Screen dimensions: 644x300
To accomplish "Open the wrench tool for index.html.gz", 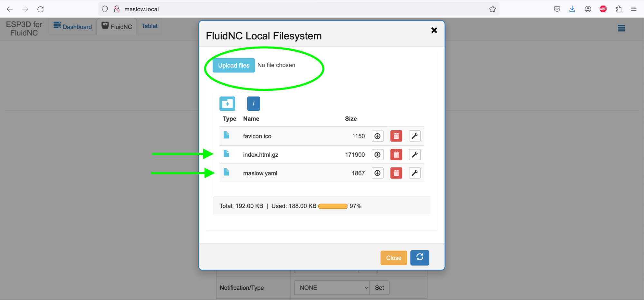I will click(x=415, y=155).
